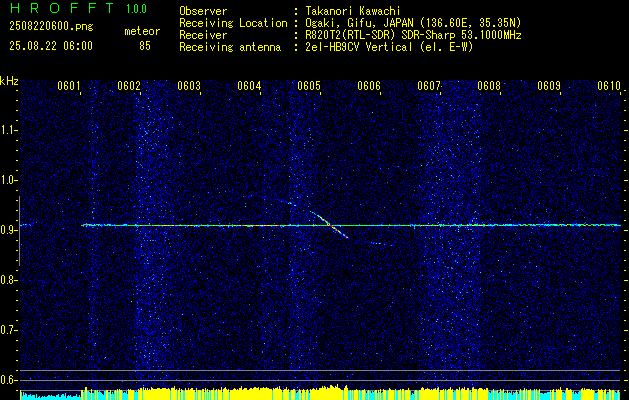Image resolution: width=629 pixels, height=400 pixels.
Task: Click the 0.8 frequency axis label
Action: 8,280
